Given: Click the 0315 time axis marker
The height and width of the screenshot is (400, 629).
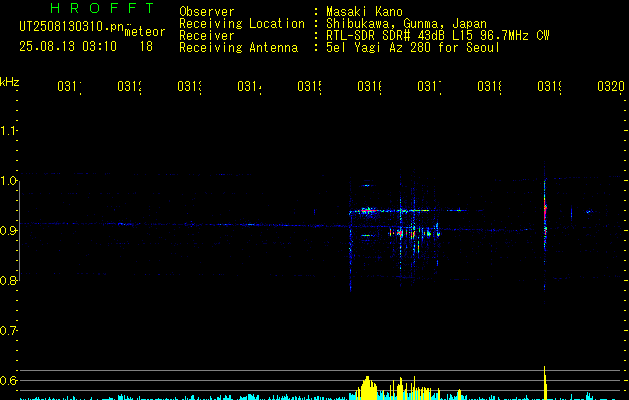Looking at the screenshot, I should click(309, 86).
